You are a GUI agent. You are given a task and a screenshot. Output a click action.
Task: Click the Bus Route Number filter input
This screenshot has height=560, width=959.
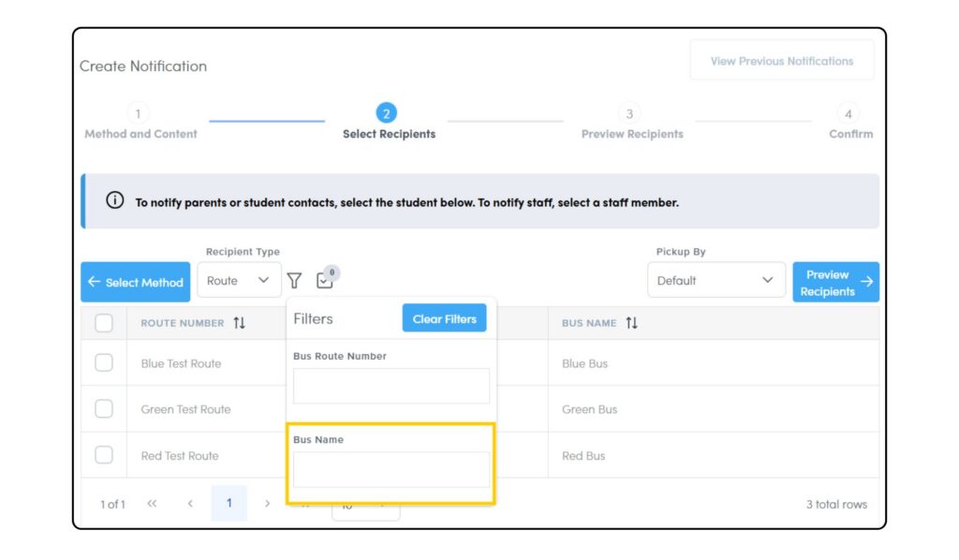(391, 386)
